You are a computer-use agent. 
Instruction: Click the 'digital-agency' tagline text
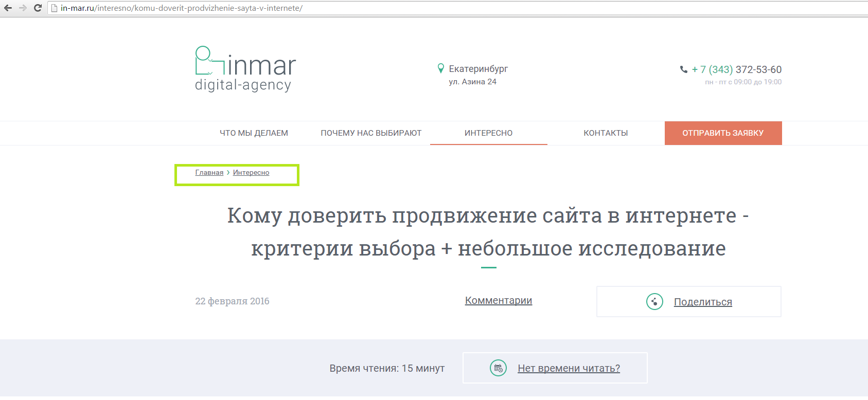[x=243, y=85]
